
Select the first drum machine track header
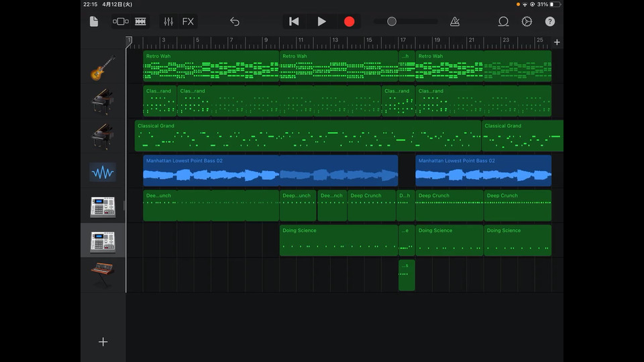(x=103, y=206)
